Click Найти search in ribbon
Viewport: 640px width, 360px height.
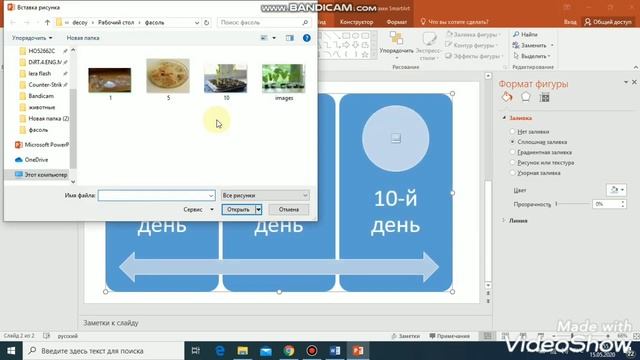[x=525, y=34]
